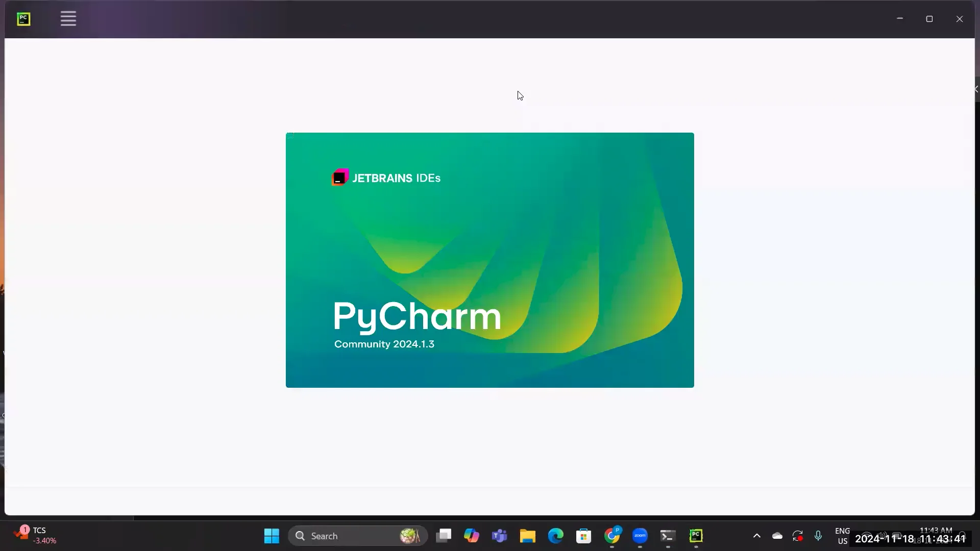
Task: Open ENG US language switcher
Action: point(842,536)
